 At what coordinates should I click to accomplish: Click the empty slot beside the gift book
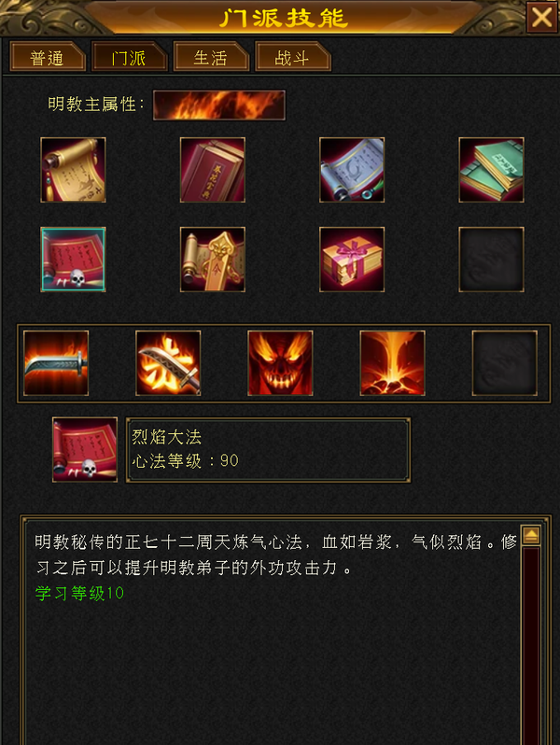492,260
